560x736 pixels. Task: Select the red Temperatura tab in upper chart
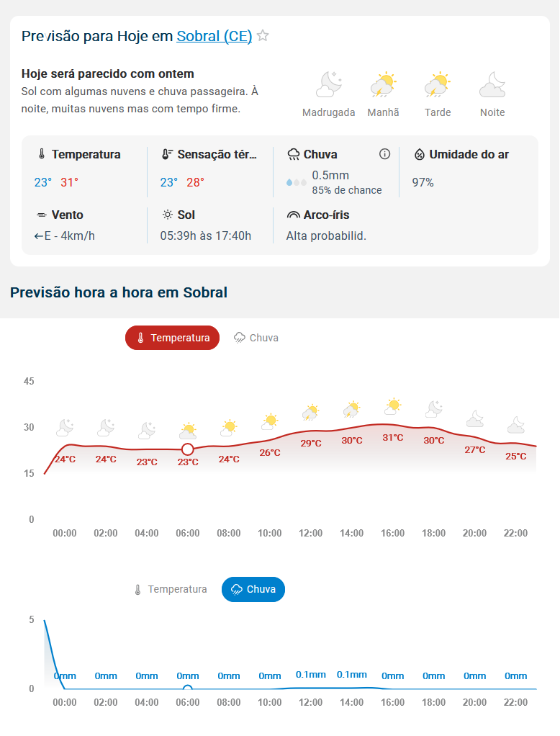pyautogui.click(x=172, y=338)
